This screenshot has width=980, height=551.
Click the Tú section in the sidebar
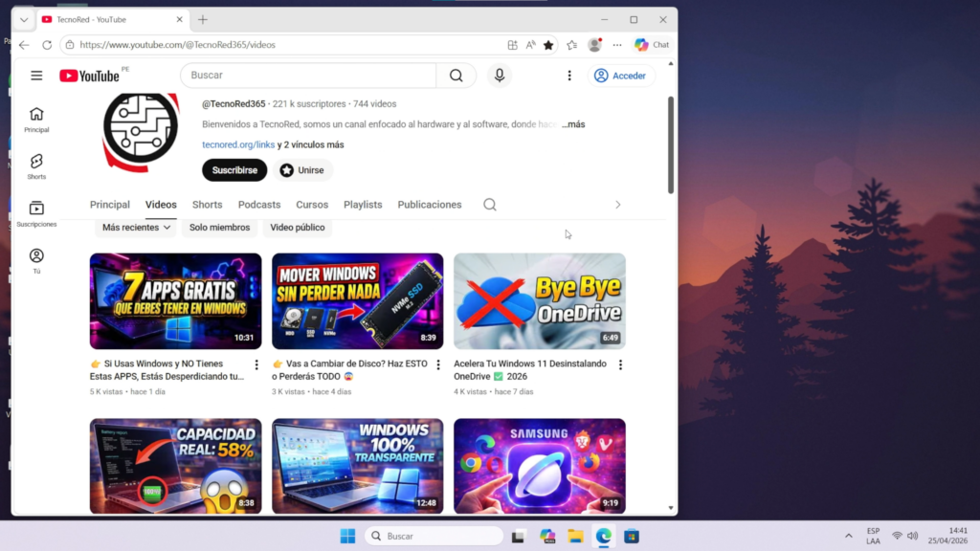[36, 258]
